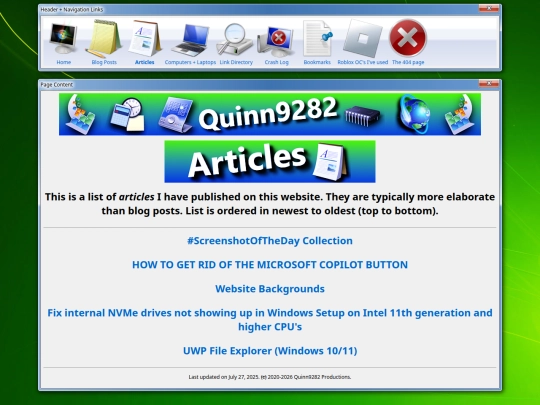This screenshot has width=540, height=405.
Task: Click the Computers + Laptops label
Action: click(190, 62)
